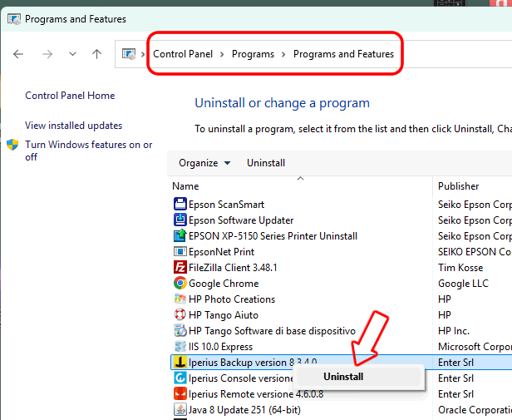The height and width of the screenshot is (420, 512).
Task: Click the Up one level arrow
Action: pos(96,54)
